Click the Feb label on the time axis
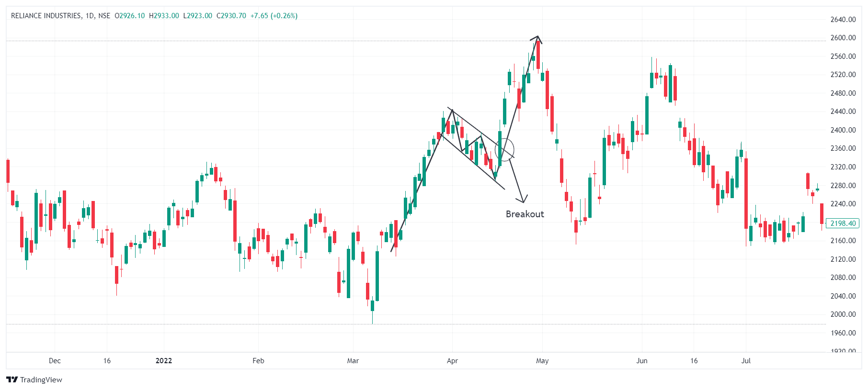This screenshot has width=868, height=390. (x=258, y=361)
